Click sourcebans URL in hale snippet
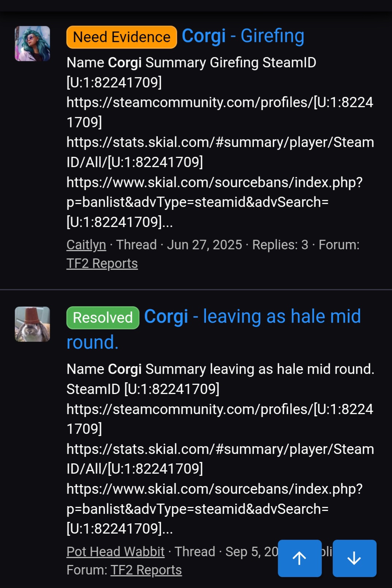Viewport: 392px width, 588px height. tap(214, 508)
